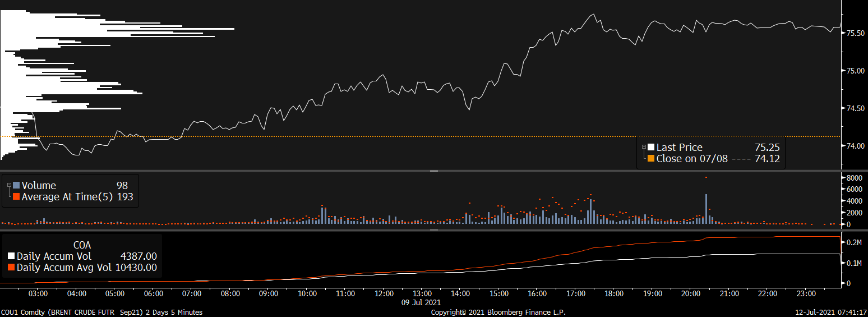Click the accumulated volume value 4387.00
Screen dimensions: 868x317
pos(138,256)
